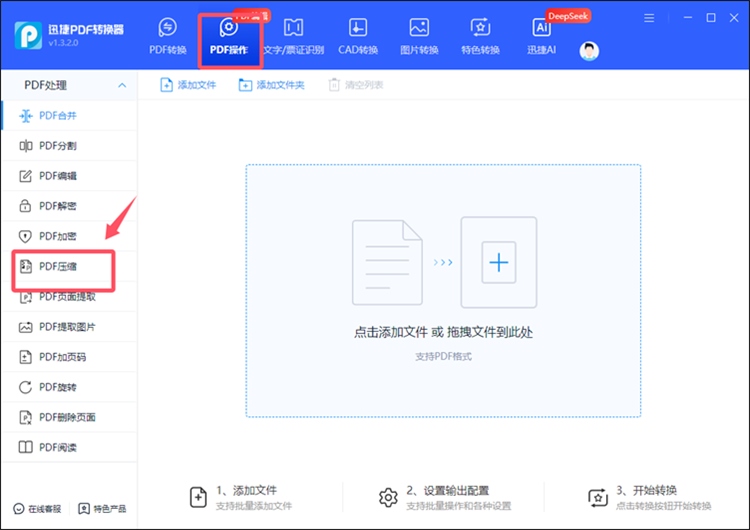Open 特色产品 at bottom left
750x530 pixels.
[x=102, y=508]
